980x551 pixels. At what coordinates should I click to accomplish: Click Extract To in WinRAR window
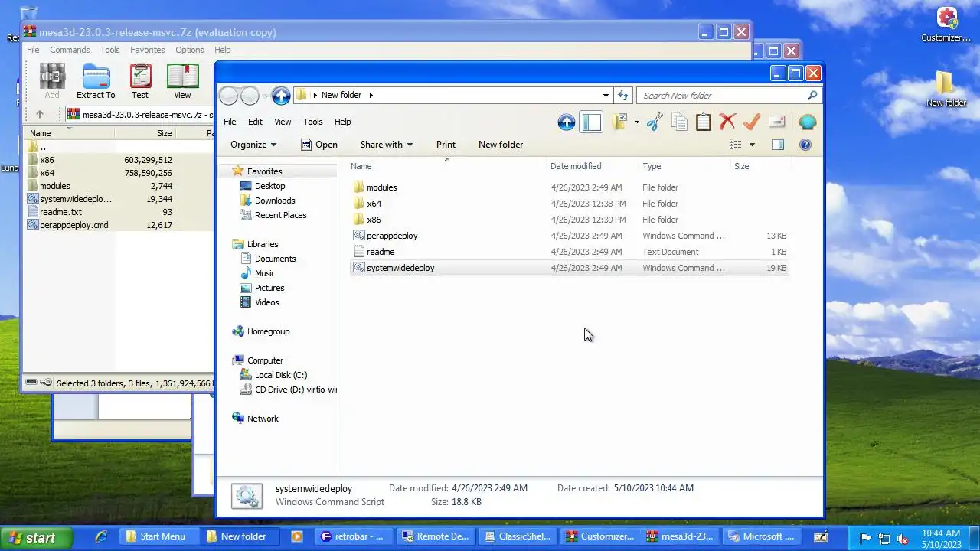(96, 82)
